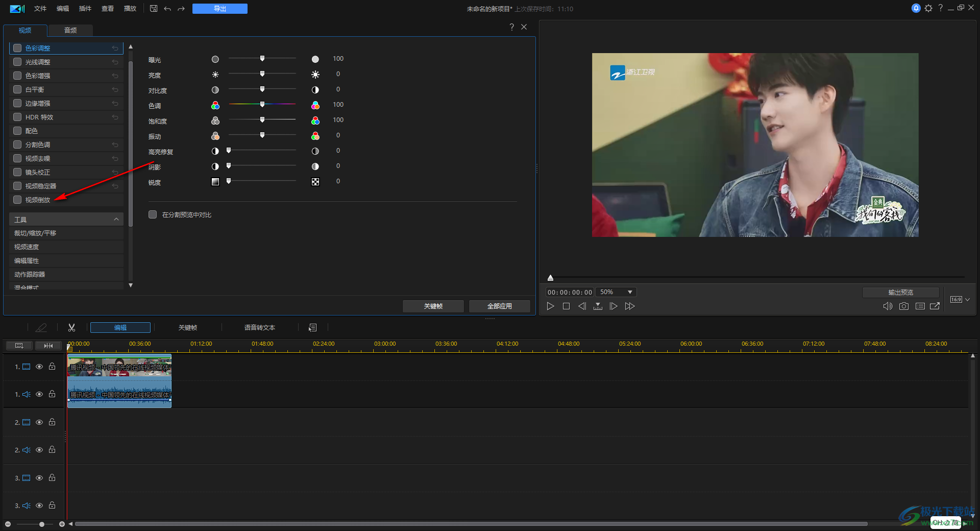This screenshot has width=980, height=531.
Task: Collapse the 工具 section
Action: pos(116,219)
